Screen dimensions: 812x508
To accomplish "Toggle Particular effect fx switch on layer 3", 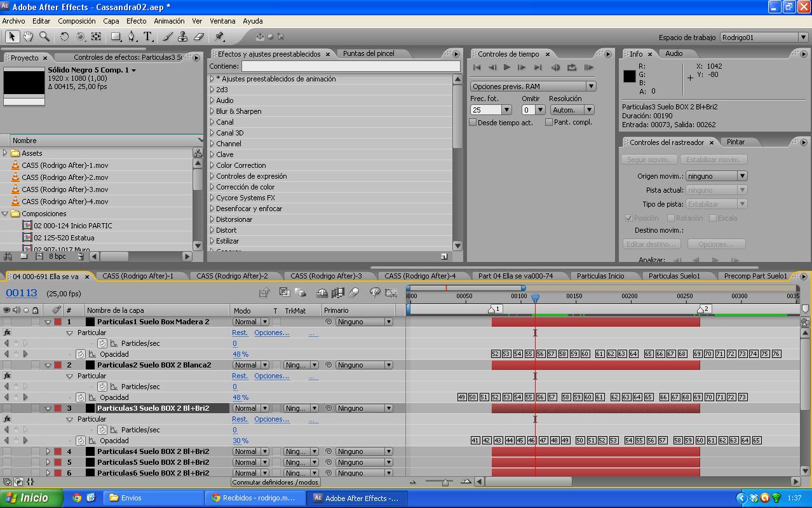I will point(7,419).
